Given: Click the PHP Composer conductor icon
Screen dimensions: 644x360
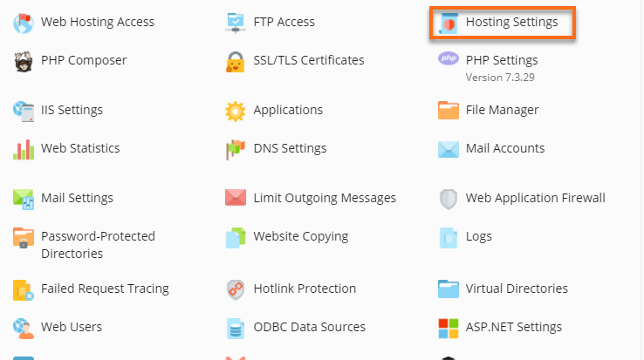Looking at the screenshot, I should click(x=24, y=62).
